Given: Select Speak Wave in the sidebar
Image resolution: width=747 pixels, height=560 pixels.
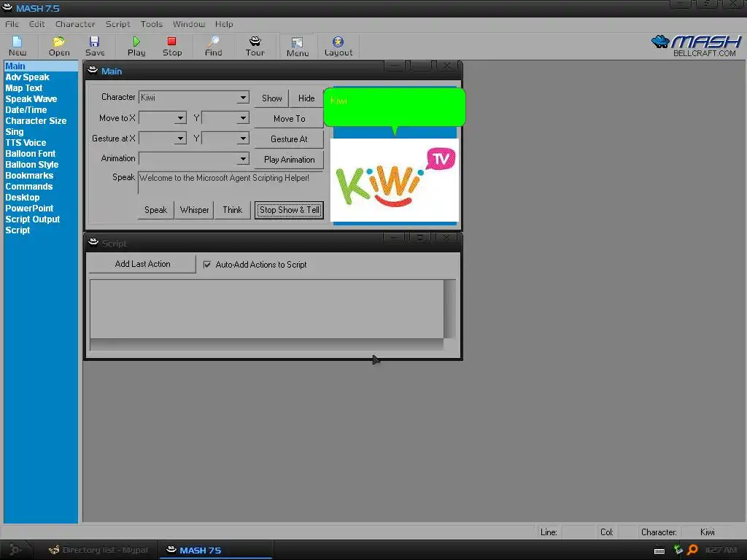Looking at the screenshot, I should 31,99.
